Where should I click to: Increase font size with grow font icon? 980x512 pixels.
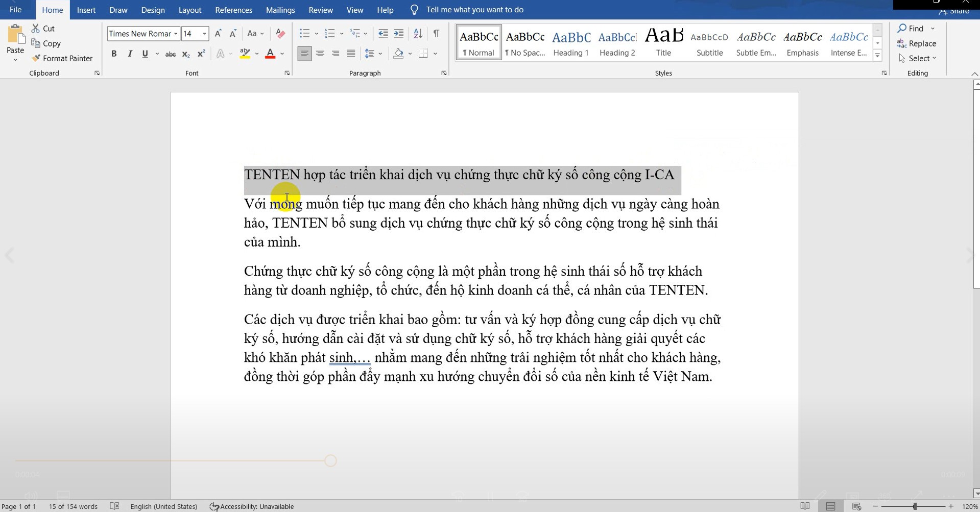click(218, 34)
